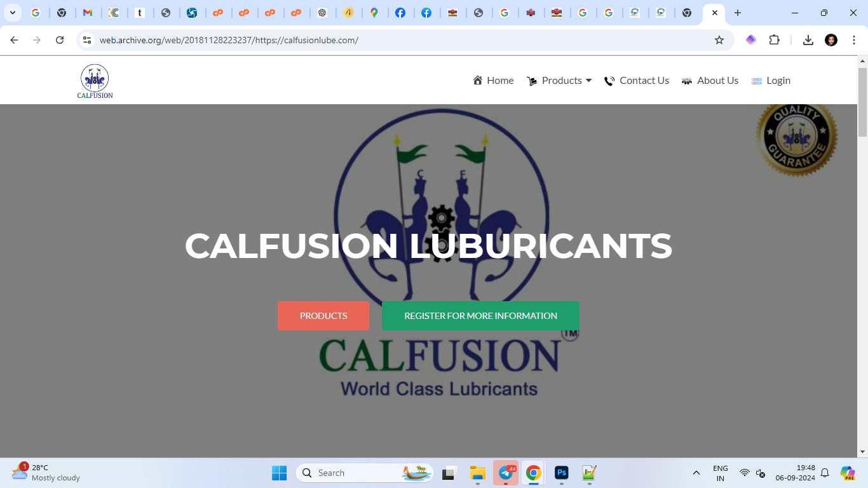868x488 pixels.
Task: Click the page vertical scrollbar thumb
Action: [862, 102]
